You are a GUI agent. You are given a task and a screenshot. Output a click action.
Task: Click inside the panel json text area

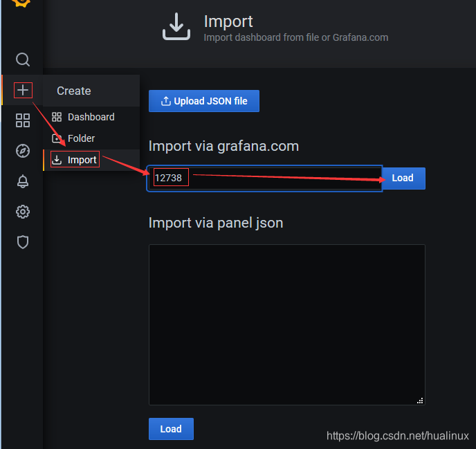tap(287, 324)
